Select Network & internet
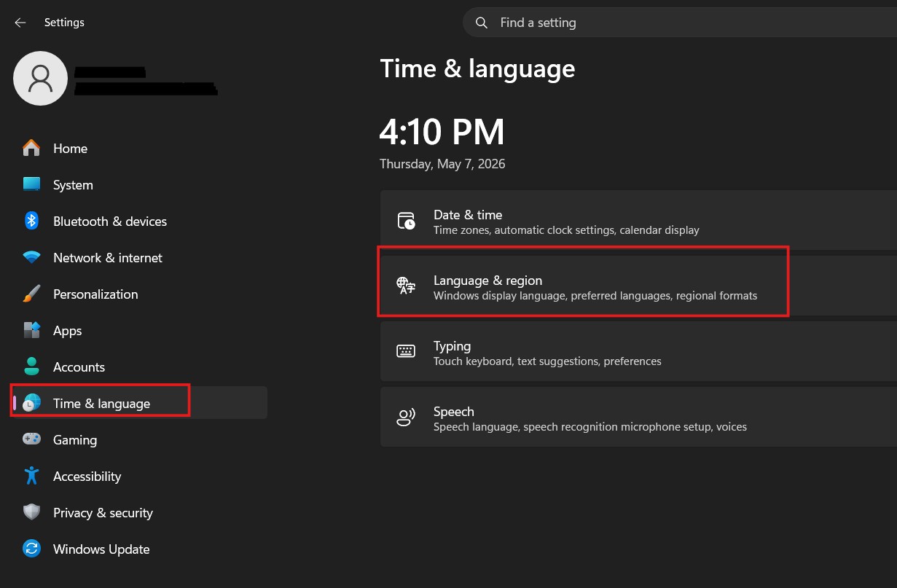 click(x=138, y=257)
